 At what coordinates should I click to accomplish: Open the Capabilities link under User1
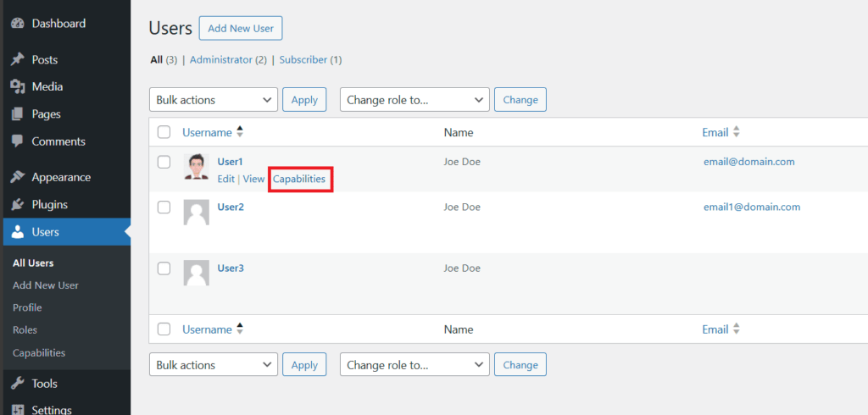click(x=299, y=180)
